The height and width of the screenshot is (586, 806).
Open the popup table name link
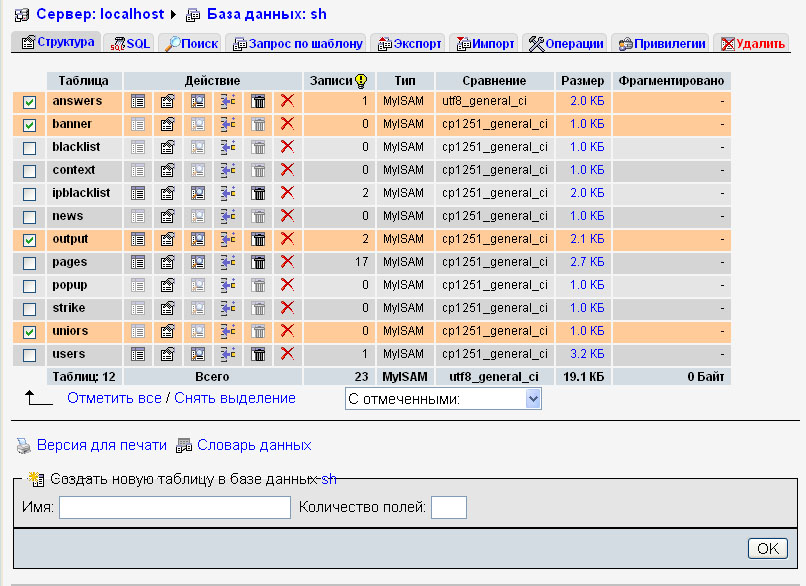tap(69, 286)
